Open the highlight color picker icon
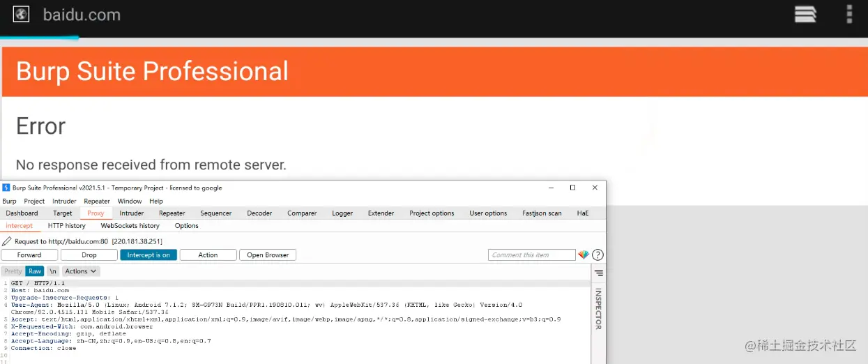 [584, 255]
